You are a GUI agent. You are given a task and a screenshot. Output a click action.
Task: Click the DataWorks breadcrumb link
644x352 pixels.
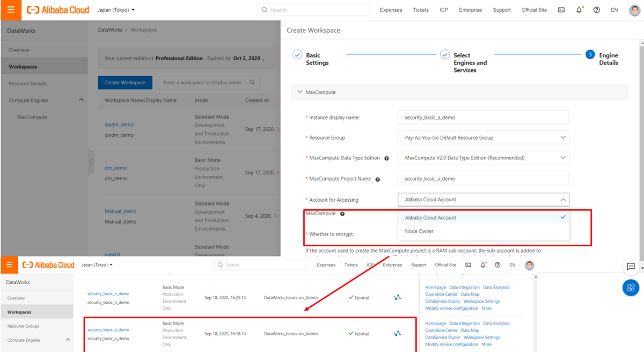point(110,30)
